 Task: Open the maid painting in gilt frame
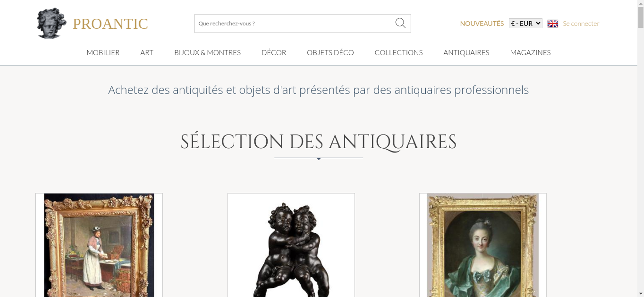point(99,245)
